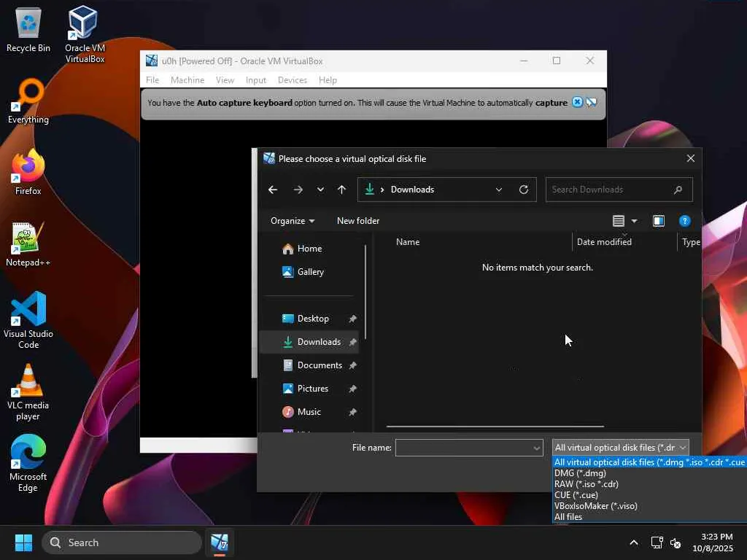
Task: Open the file dialog help icon
Action: coord(684,221)
